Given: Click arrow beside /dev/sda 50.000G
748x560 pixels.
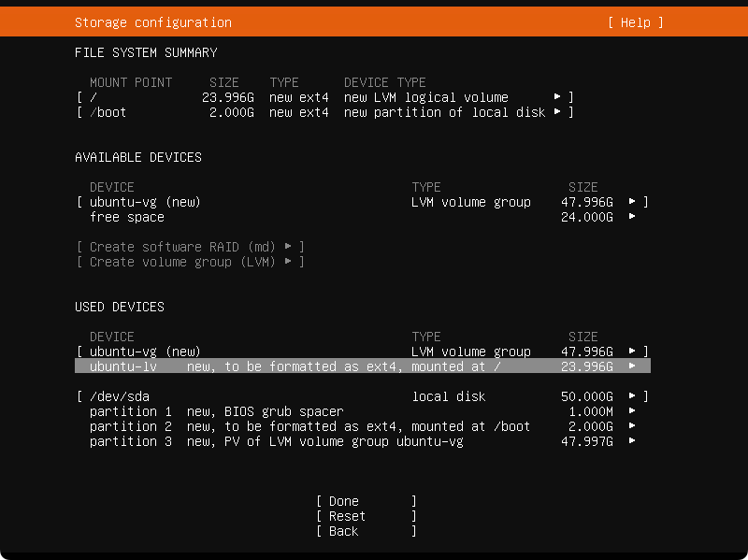Looking at the screenshot, I should coord(632,395).
